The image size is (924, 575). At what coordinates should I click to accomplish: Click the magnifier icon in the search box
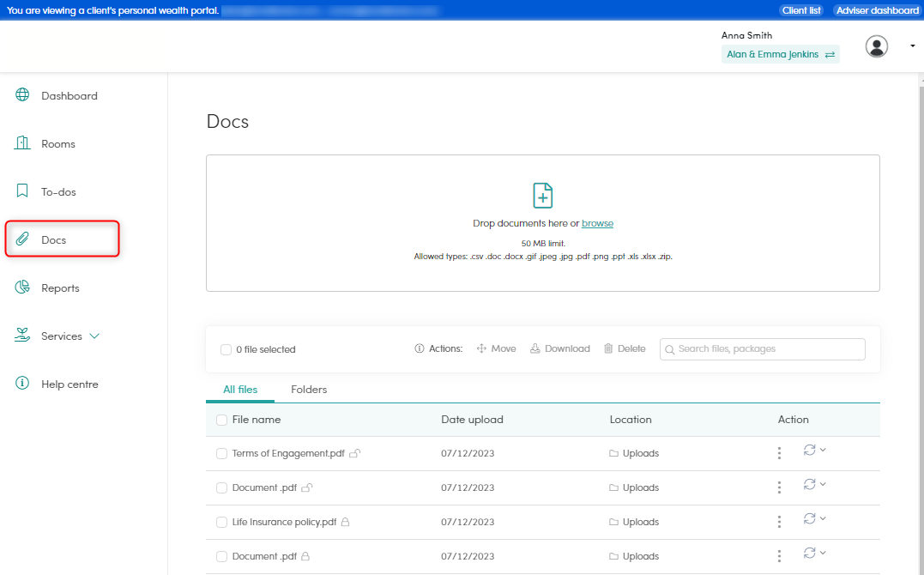pyautogui.click(x=669, y=349)
